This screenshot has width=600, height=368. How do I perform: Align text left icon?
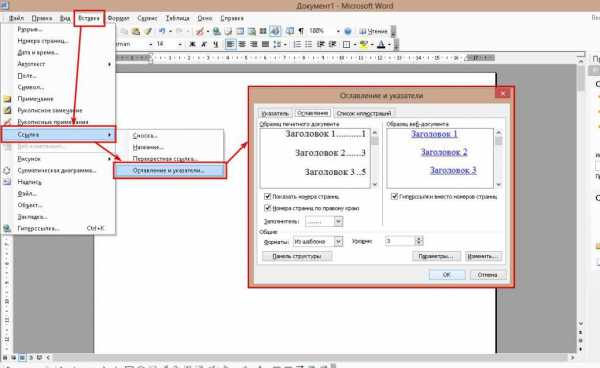click(x=230, y=44)
